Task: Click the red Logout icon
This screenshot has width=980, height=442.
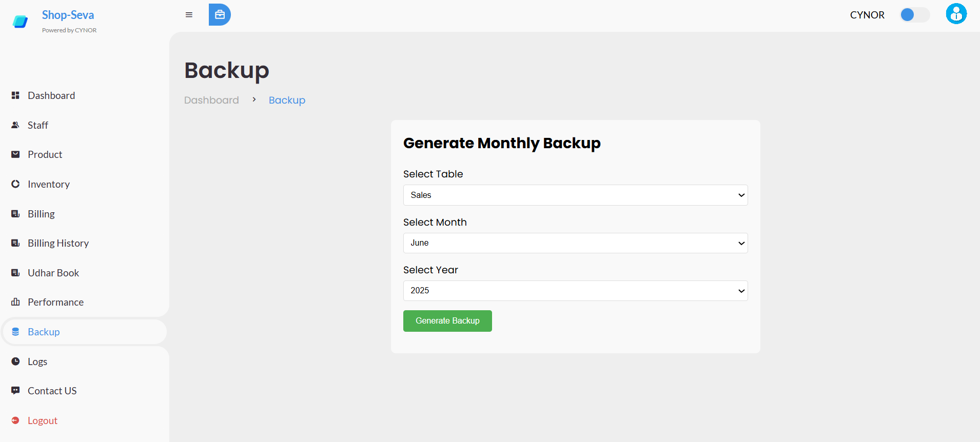Action: tap(15, 420)
